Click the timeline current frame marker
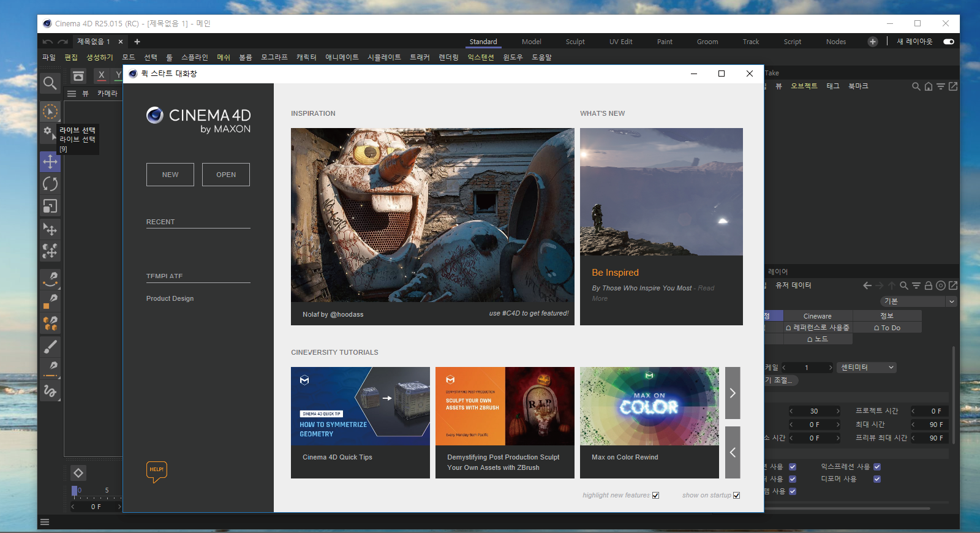 click(x=74, y=491)
